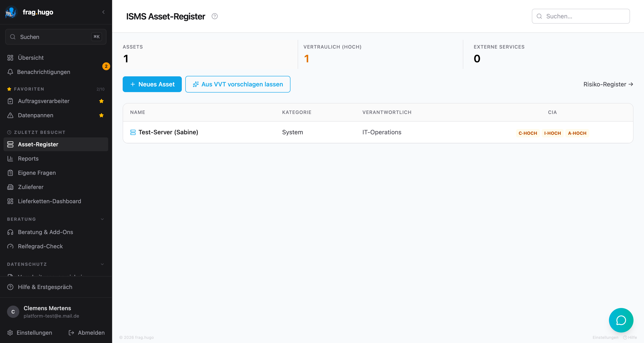
Task: Click the Datenpannen warning triangle icon
Action: click(10, 115)
